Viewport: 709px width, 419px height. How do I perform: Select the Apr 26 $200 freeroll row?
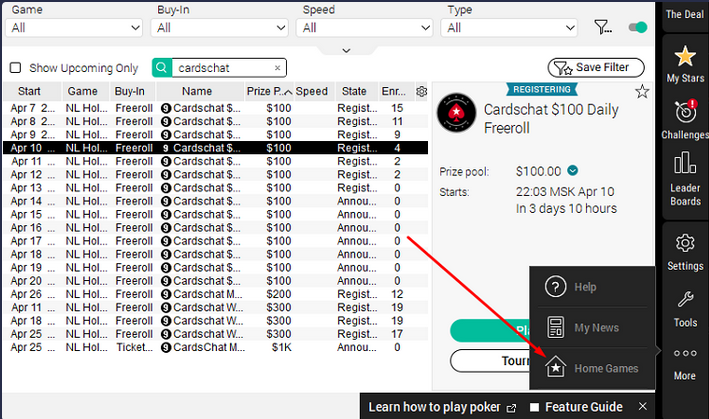(x=215, y=294)
